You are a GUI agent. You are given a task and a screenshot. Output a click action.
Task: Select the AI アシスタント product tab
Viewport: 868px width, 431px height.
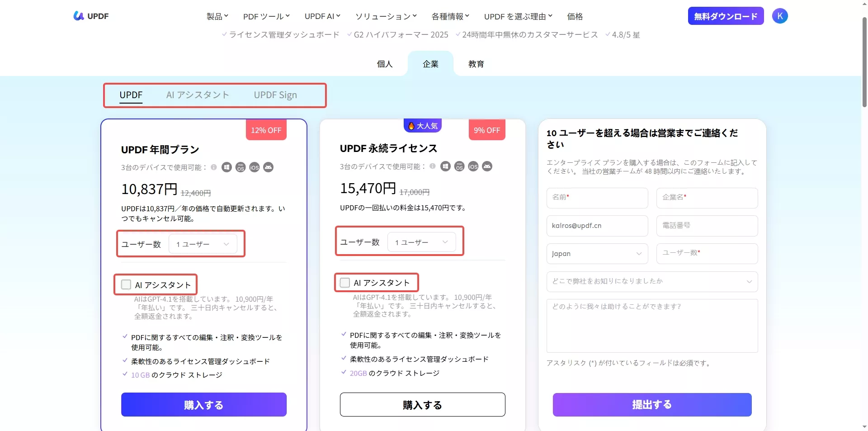(198, 95)
